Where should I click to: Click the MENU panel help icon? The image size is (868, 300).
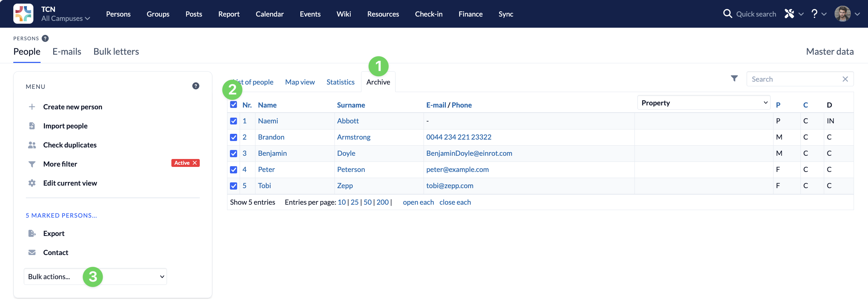(196, 86)
